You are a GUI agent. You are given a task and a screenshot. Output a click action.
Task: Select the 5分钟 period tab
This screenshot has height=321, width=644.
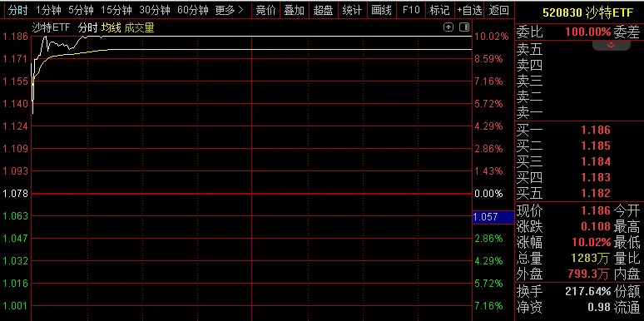point(81,10)
